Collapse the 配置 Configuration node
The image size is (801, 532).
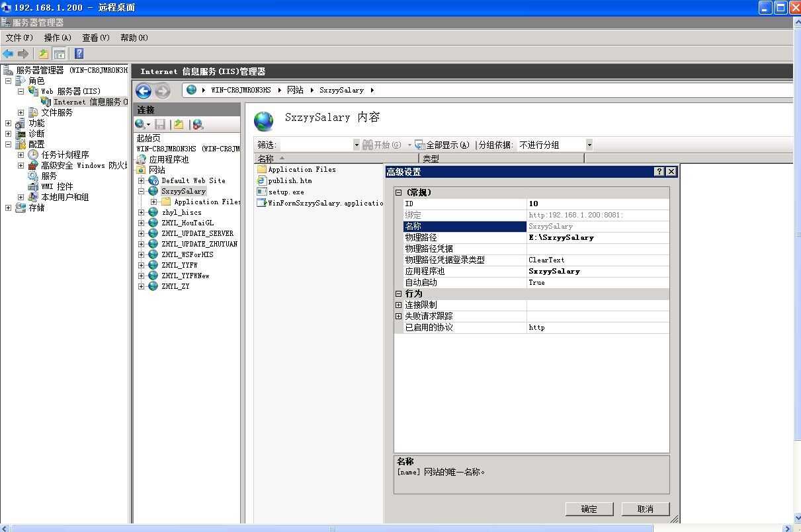(x=8, y=144)
